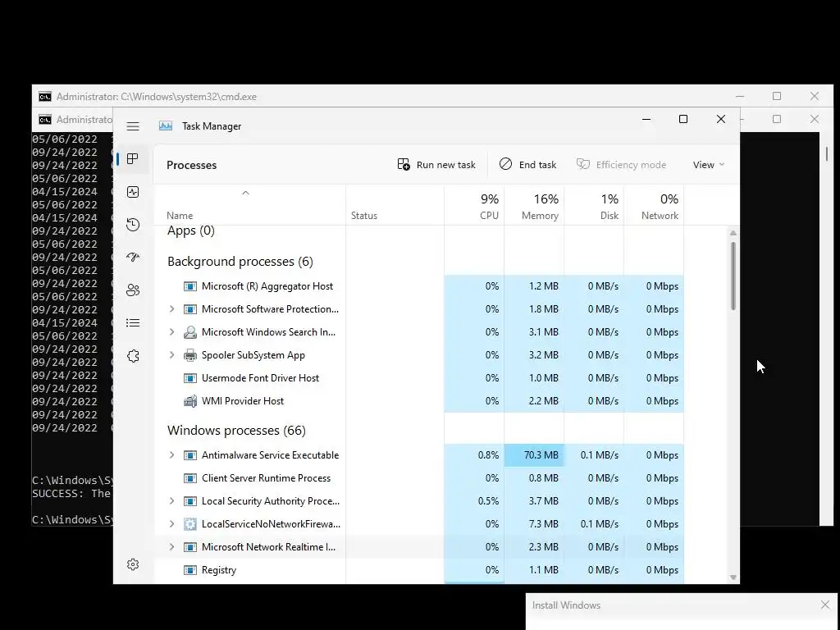Click the Microsoft Windows Search Indexer icon
The width and height of the screenshot is (840, 630).
click(189, 332)
